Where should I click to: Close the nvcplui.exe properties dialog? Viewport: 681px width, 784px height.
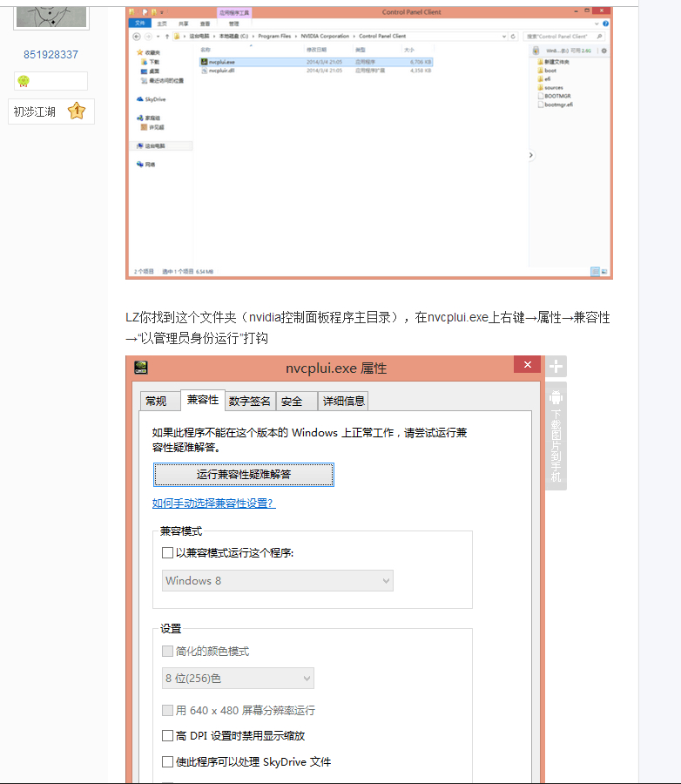(527, 364)
